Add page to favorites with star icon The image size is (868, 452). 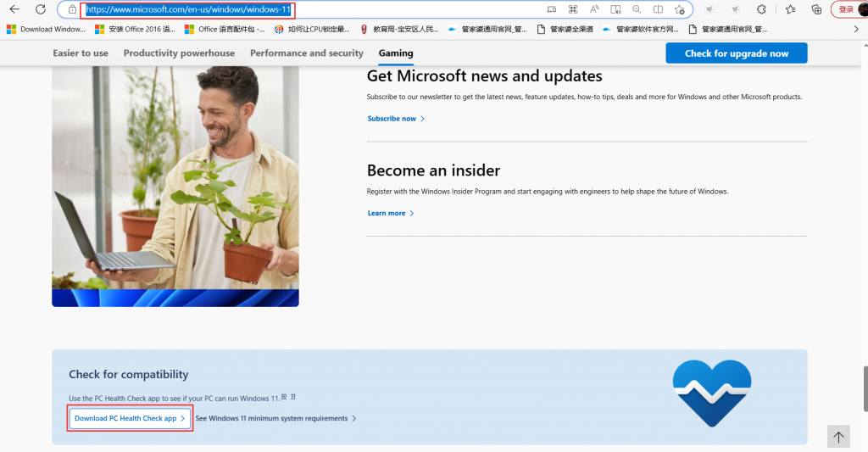tap(679, 9)
